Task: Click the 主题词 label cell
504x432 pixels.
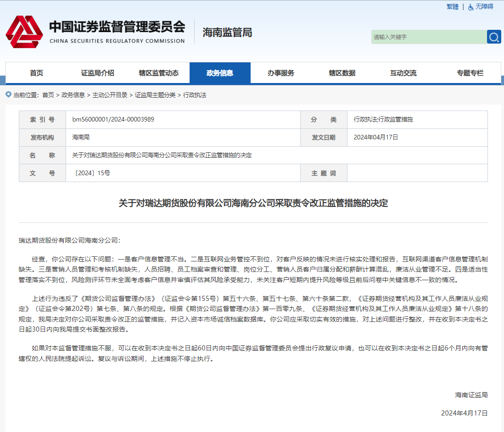Action: pyautogui.click(x=324, y=173)
